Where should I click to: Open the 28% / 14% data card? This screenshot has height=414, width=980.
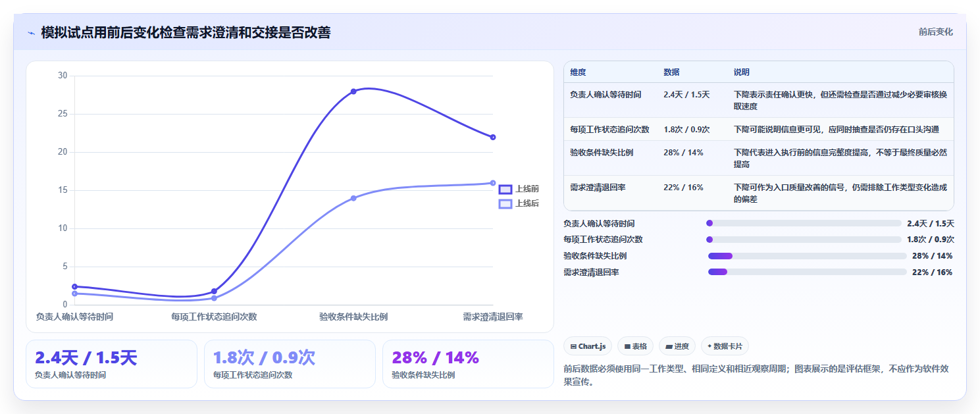click(468, 364)
